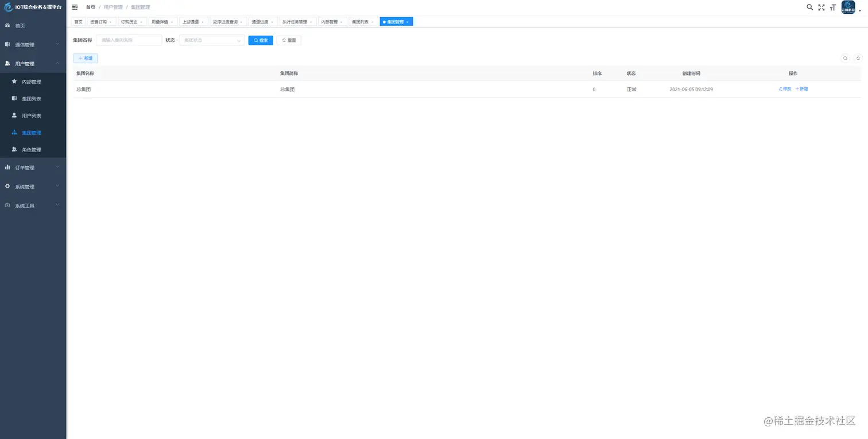Click the IOT platform logo icon
Screen dimensions: 868x439
click(8, 7)
